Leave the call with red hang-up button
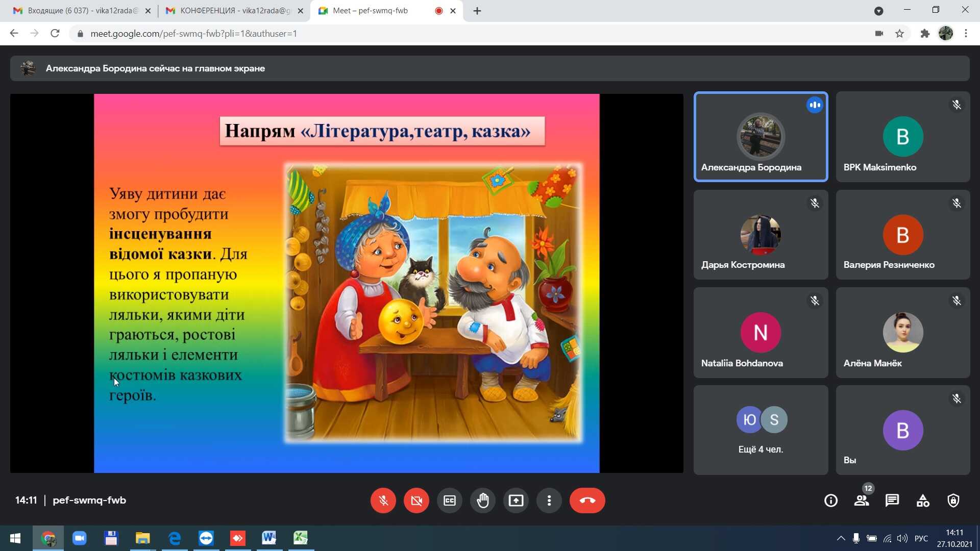This screenshot has height=551, width=980. tap(587, 500)
